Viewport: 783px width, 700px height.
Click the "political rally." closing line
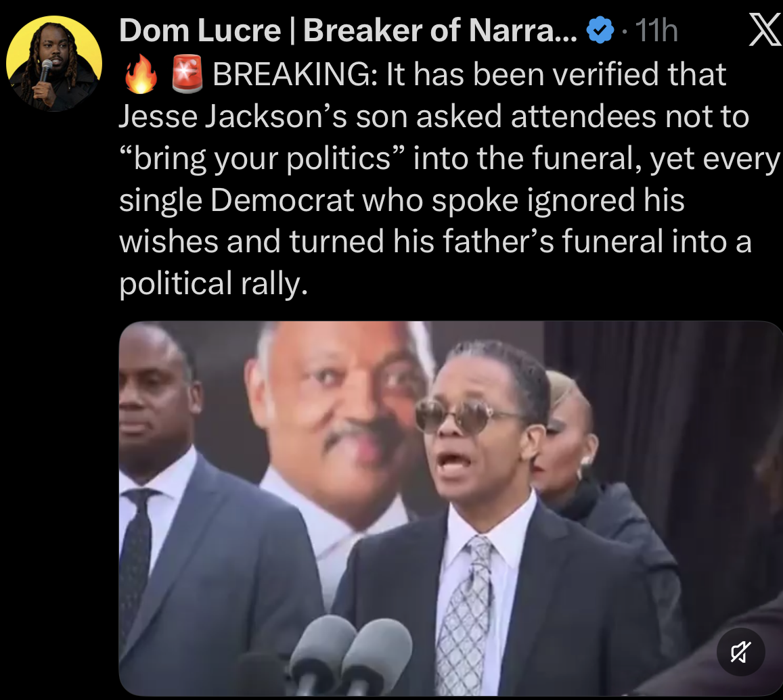(x=213, y=283)
